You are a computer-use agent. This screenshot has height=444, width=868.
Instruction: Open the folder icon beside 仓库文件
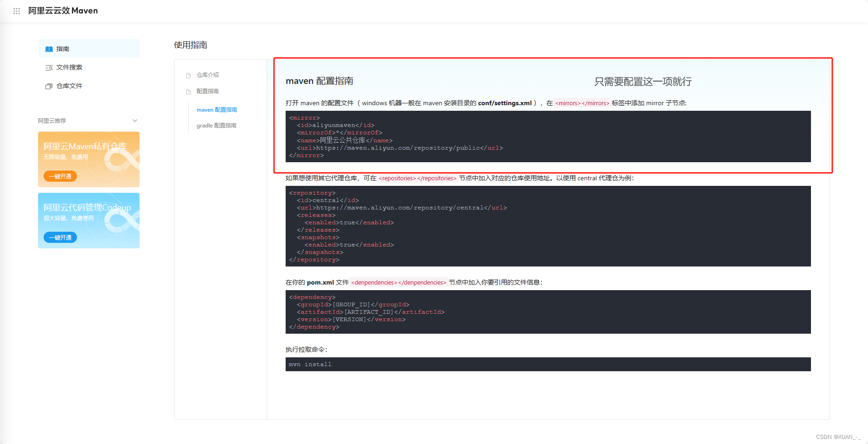pos(49,86)
